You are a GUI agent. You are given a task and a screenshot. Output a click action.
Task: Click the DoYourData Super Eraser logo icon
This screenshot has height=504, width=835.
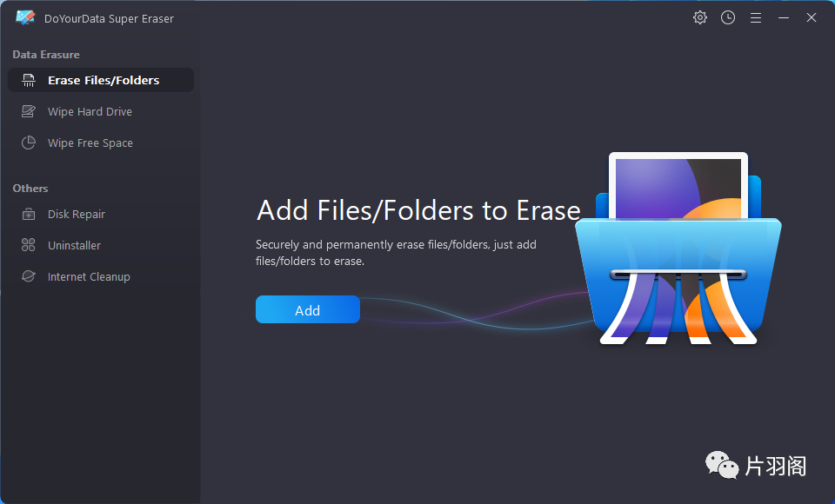click(x=25, y=17)
